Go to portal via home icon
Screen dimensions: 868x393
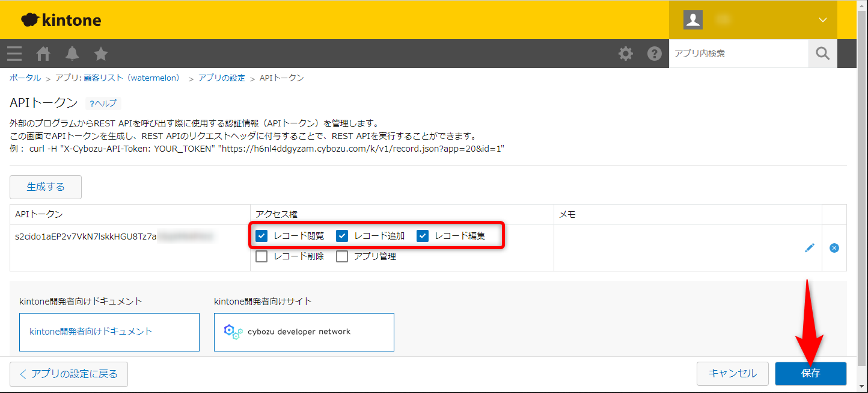[43, 54]
